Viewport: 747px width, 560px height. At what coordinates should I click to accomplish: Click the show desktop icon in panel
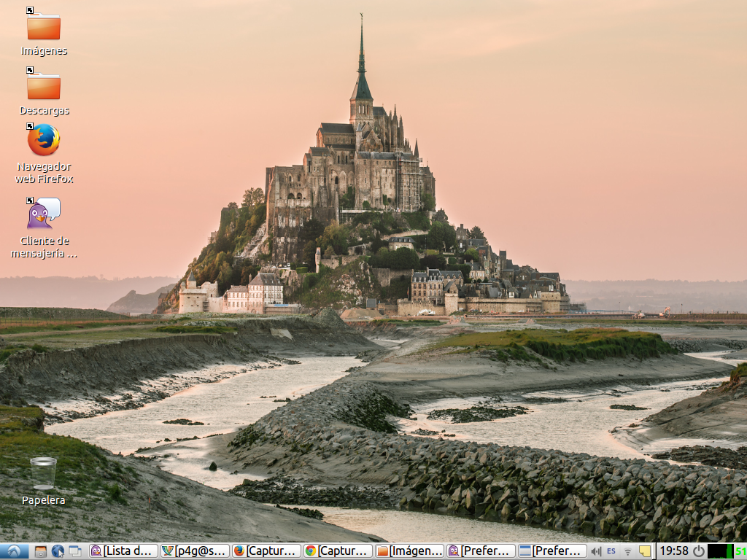coord(75,551)
